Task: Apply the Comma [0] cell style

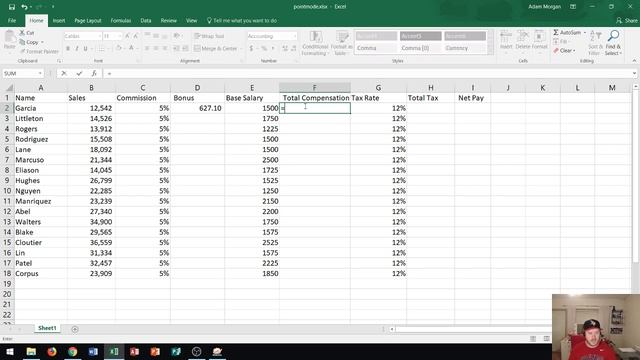Action: (x=420, y=48)
